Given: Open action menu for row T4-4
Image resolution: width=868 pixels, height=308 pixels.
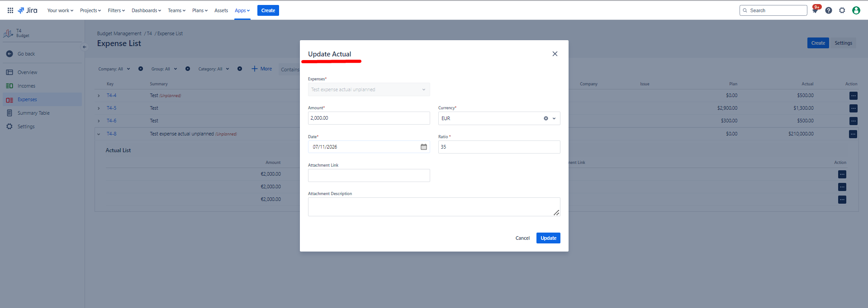Looking at the screenshot, I should tap(853, 96).
